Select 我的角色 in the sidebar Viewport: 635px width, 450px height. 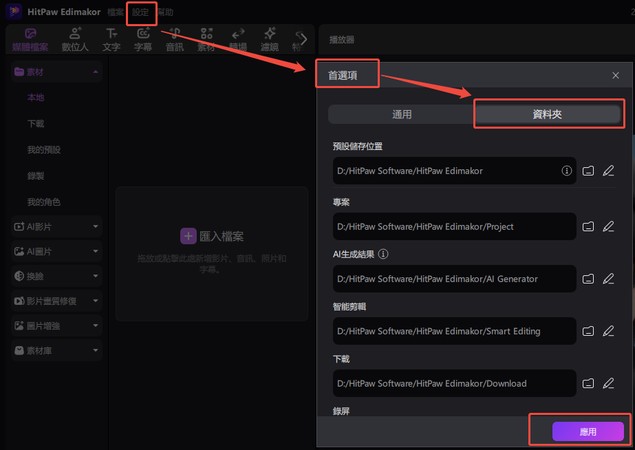click(44, 202)
